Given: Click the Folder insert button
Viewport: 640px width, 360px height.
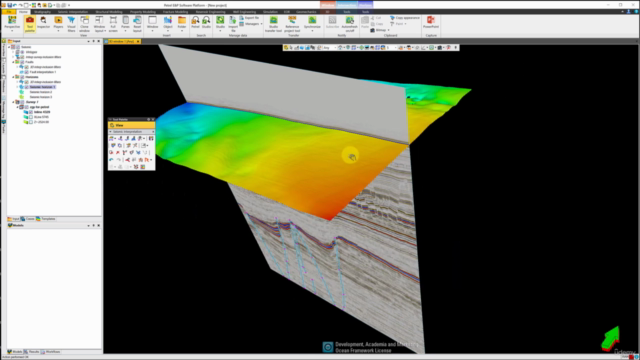Looking at the screenshot, I should coord(182,24).
